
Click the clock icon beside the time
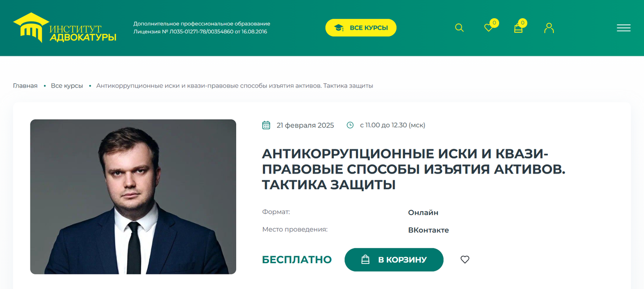[350, 125]
